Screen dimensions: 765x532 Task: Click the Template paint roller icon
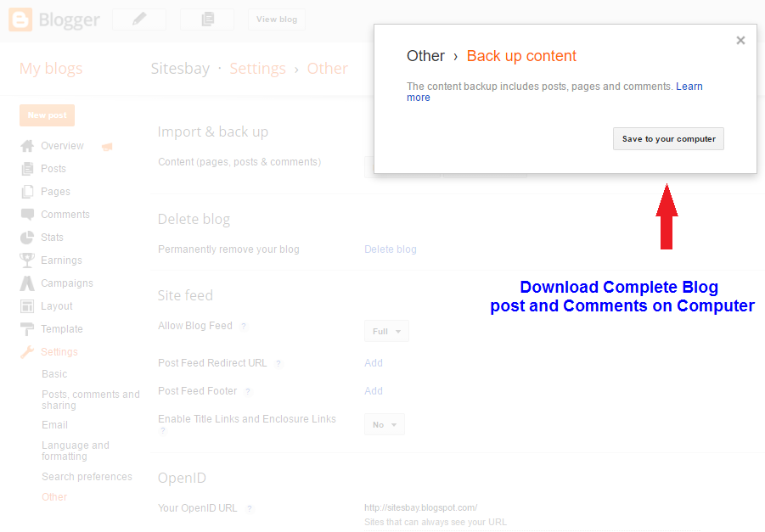[27, 329]
